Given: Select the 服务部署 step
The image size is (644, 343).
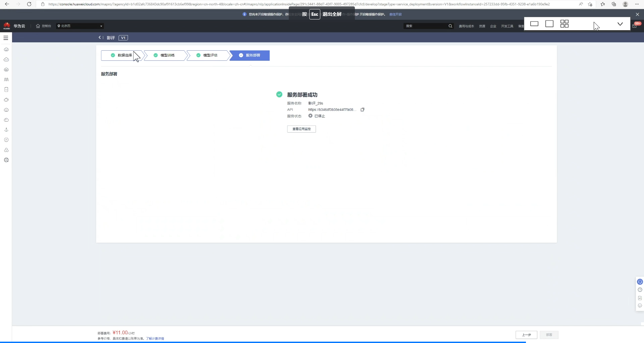Looking at the screenshot, I should coord(250,55).
